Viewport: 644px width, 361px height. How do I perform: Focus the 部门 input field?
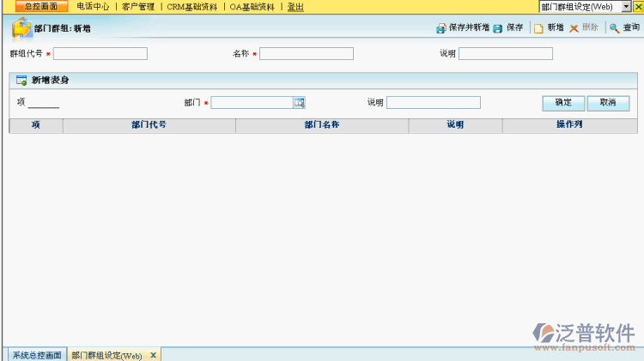(252, 103)
